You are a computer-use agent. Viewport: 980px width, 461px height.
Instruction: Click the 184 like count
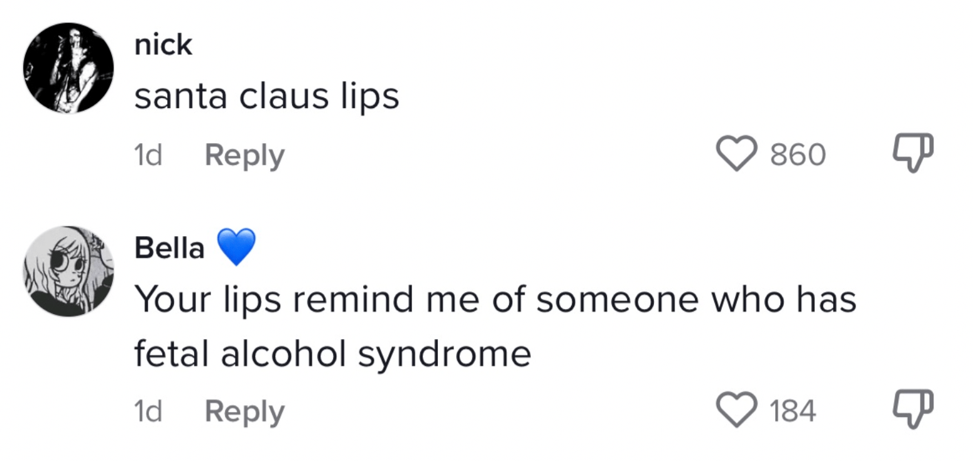[793, 412]
